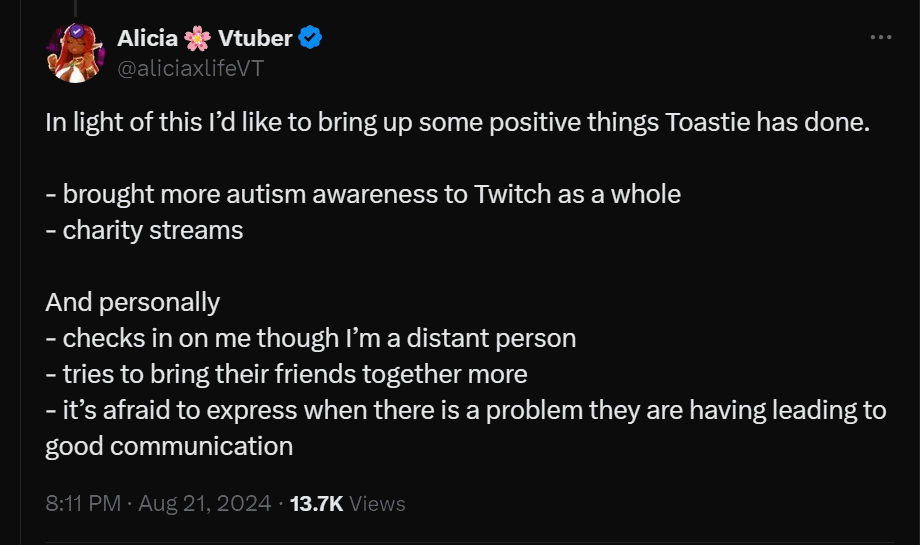The height and width of the screenshot is (545, 920).
Task: Click the distant person bullet line
Action: point(311,338)
